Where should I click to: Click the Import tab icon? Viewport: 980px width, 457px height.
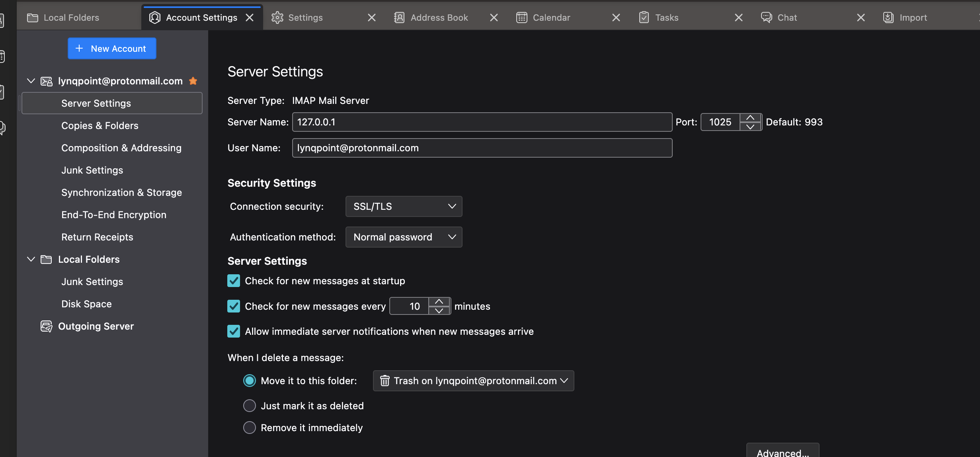[x=888, y=18]
